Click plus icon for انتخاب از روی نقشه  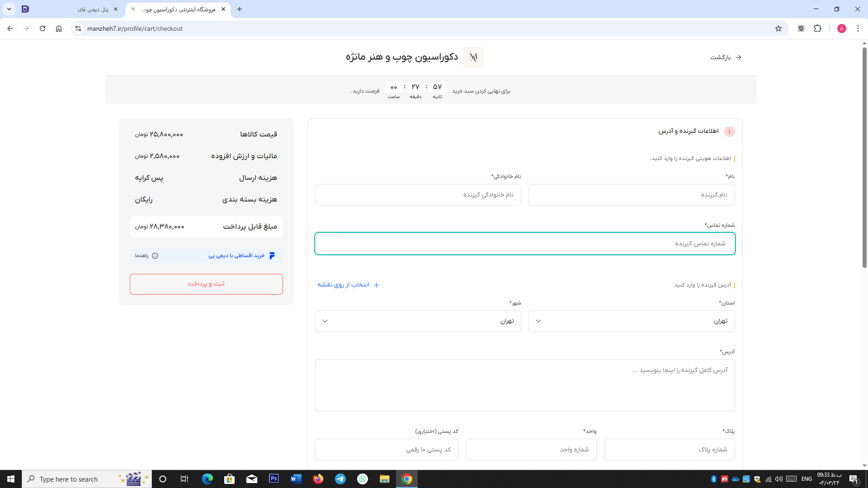point(377,285)
